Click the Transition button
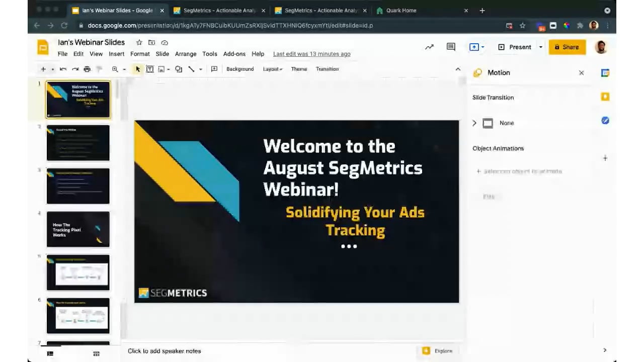This screenshot has height=362, width=644. click(327, 69)
